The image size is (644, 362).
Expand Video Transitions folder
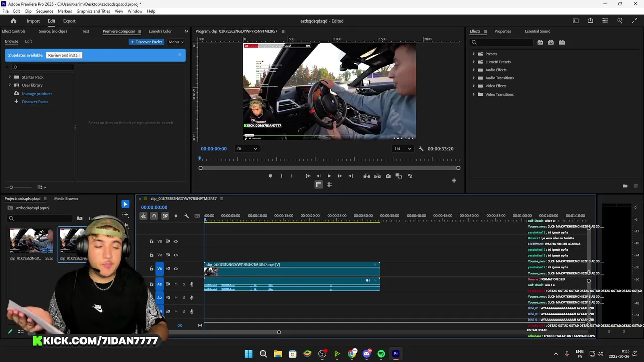click(473, 94)
